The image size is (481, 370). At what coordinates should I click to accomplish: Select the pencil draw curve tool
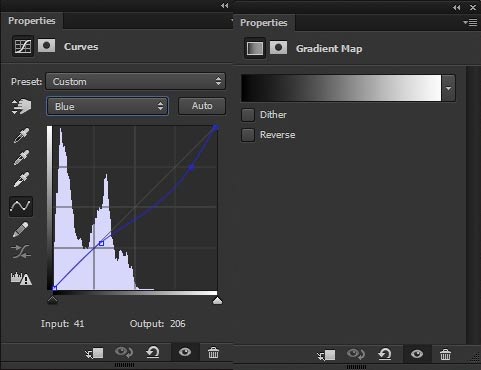click(21, 230)
